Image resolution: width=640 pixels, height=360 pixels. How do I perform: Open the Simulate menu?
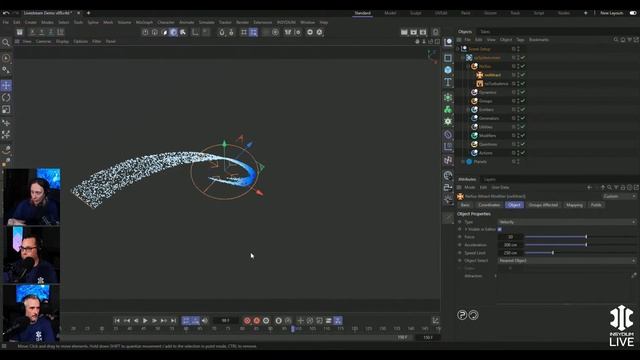click(x=207, y=22)
